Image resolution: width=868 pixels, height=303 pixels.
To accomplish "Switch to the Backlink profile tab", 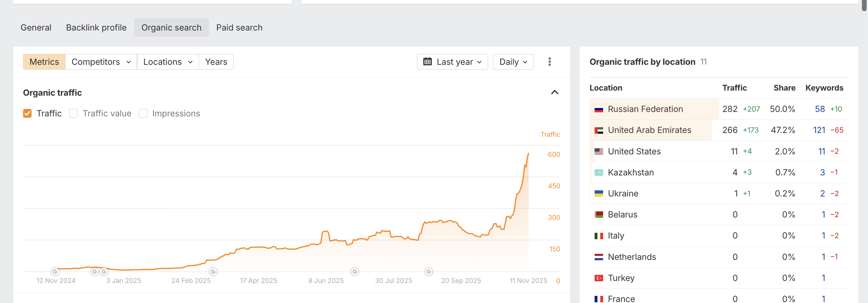I will [96, 27].
